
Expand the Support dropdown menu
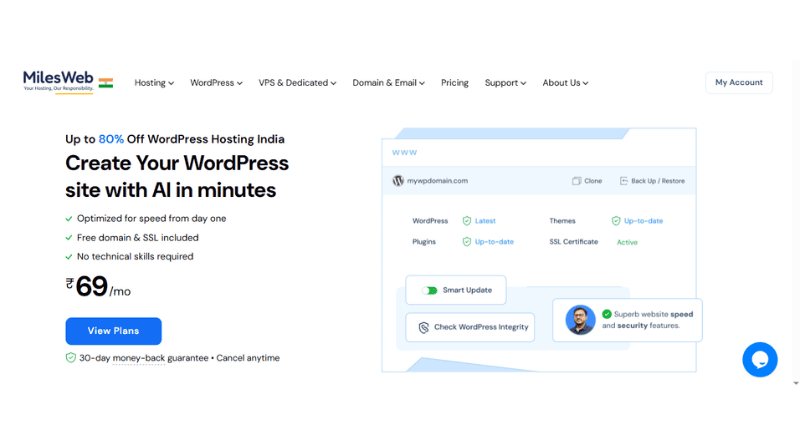(x=505, y=83)
